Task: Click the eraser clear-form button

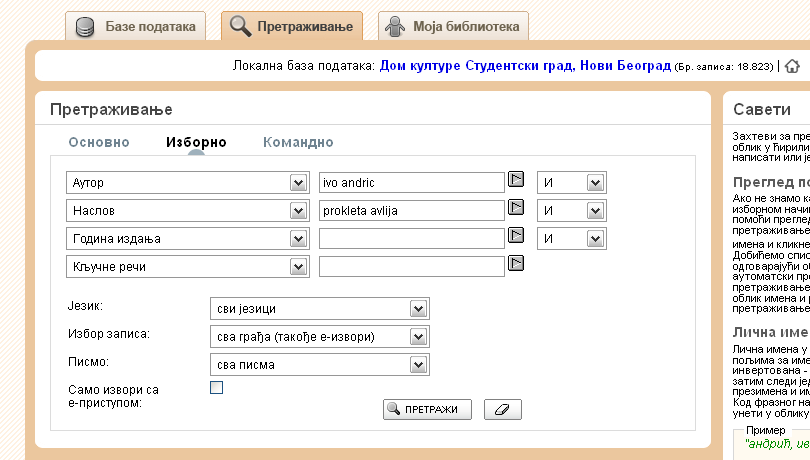Action: [503, 410]
